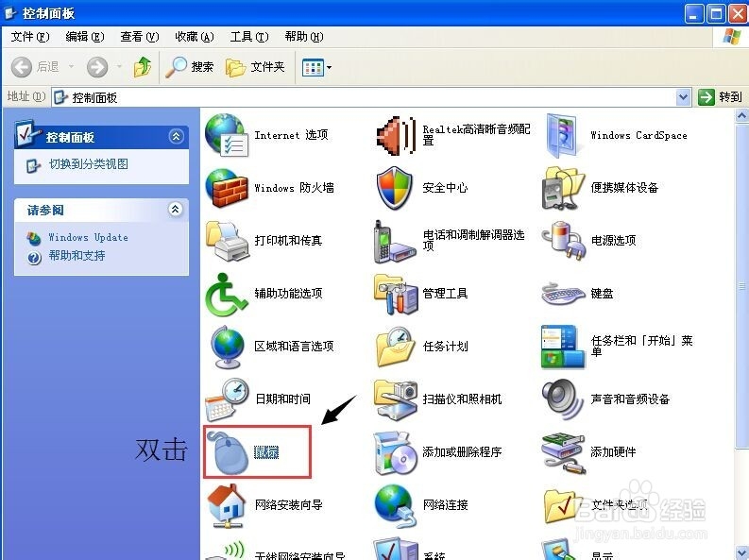Viewport: 749px width, 560px height.
Task: Click the 搜索 toolbar button
Action: click(190, 67)
